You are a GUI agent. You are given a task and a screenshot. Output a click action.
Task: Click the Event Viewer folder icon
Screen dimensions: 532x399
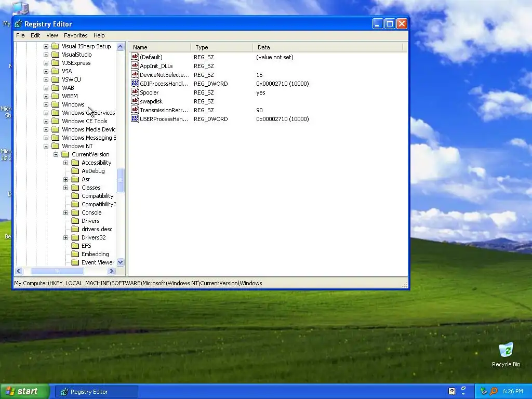click(75, 262)
